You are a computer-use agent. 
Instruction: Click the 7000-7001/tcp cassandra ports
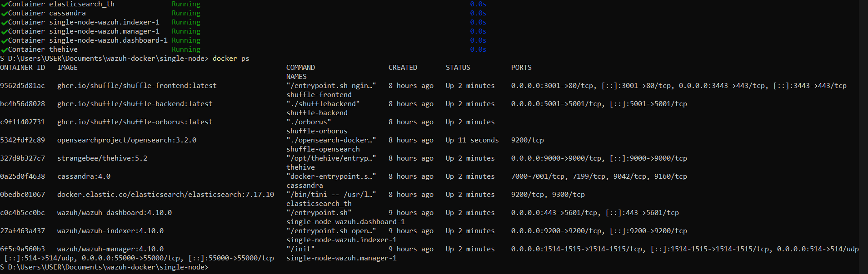point(538,176)
